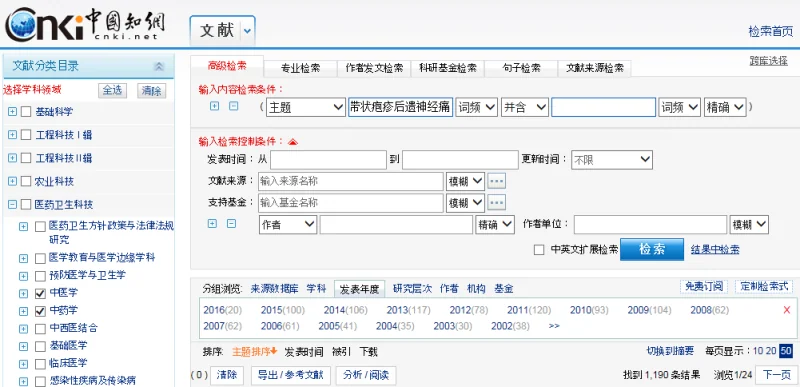Expand 农业科技 tree node
The image size is (800, 387).
(x=12, y=182)
